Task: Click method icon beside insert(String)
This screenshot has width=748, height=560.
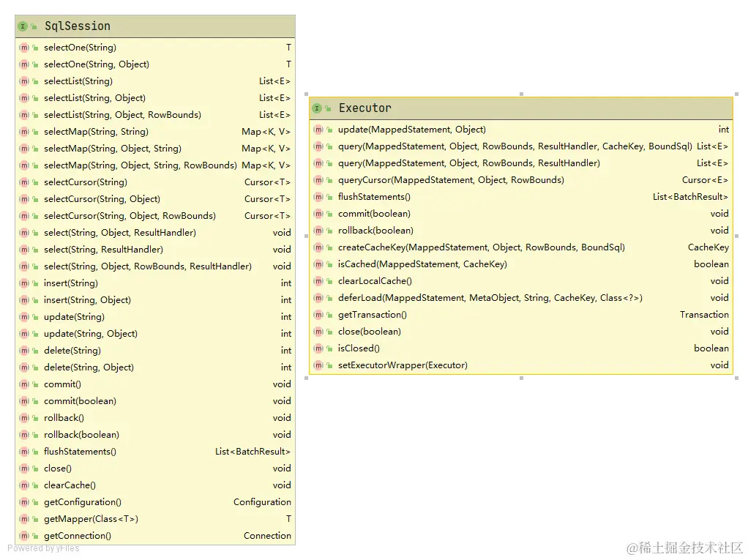Action: [x=24, y=283]
